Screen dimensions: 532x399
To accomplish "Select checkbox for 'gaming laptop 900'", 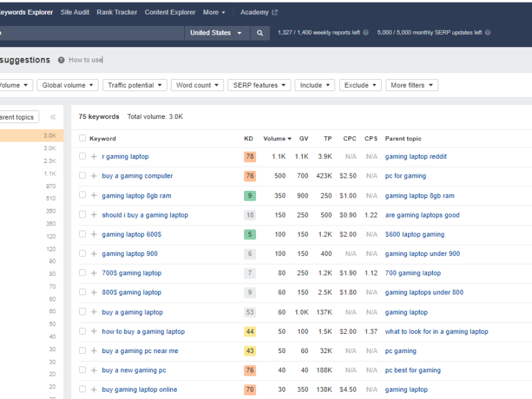I will (x=82, y=253).
